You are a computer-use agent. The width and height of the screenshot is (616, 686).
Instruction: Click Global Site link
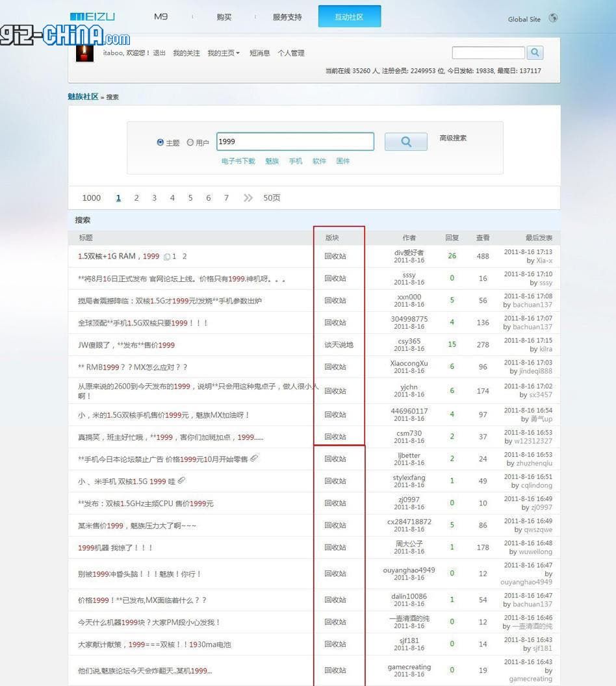pyautogui.click(x=524, y=19)
